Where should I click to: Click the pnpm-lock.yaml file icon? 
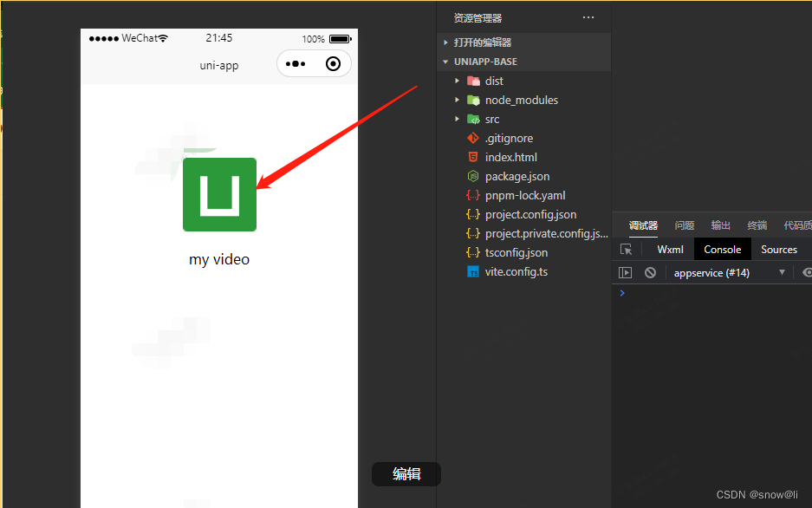(473, 195)
